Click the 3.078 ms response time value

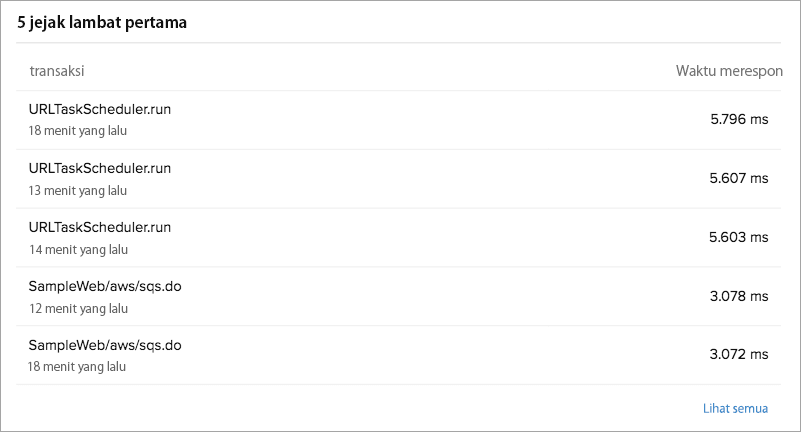point(739,296)
